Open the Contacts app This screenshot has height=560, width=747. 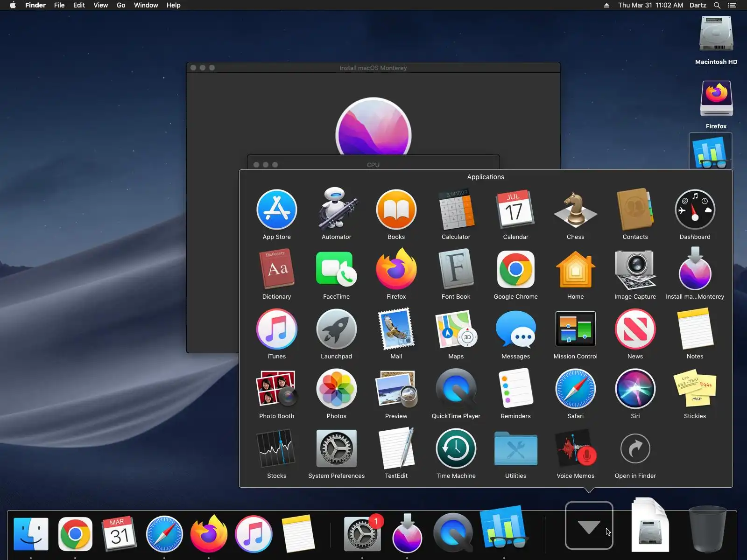(635, 210)
